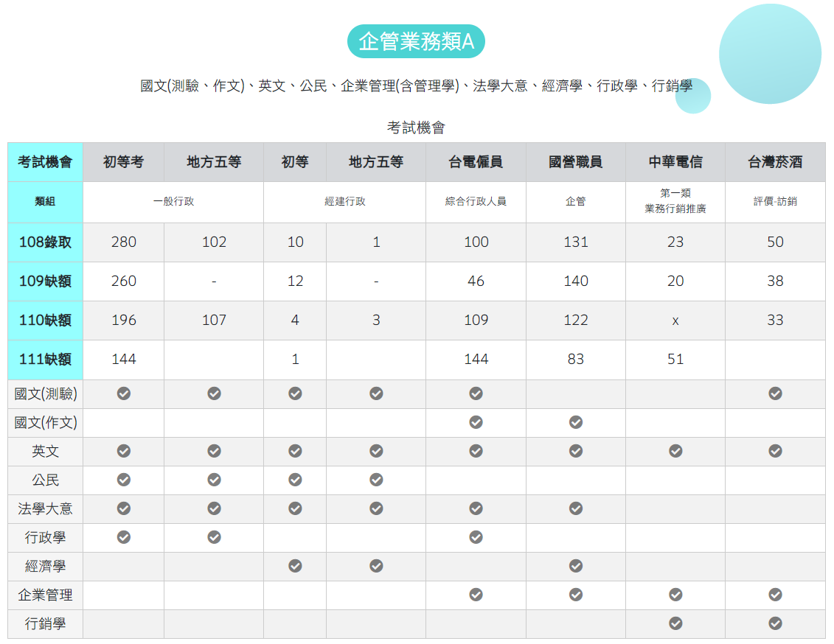Image resolution: width=834 pixels, height=644 pixels.
Task: Select the 行政學 checkmark under 初等考
Action: 124,537
